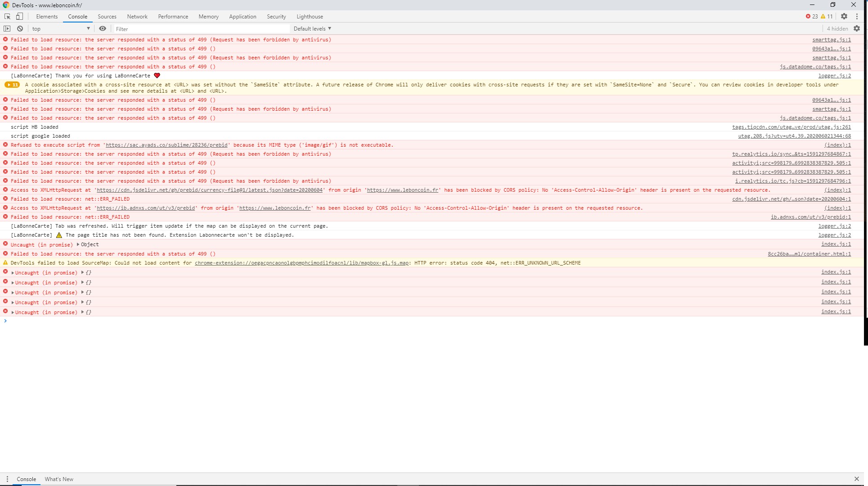The image size is (868, 486).
Task: Toggle preserve log checkbox
Action: point(857,28)
